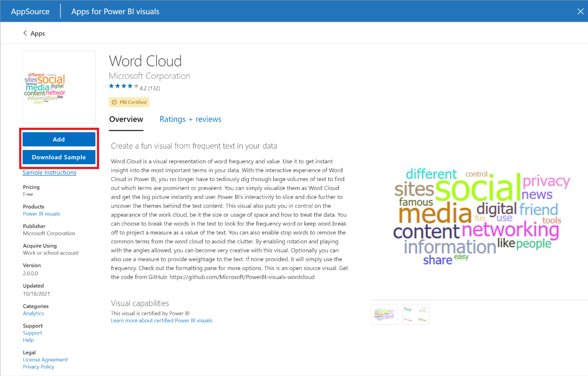
Task: Go back using the Apps chevron
Action: (34, 33)
